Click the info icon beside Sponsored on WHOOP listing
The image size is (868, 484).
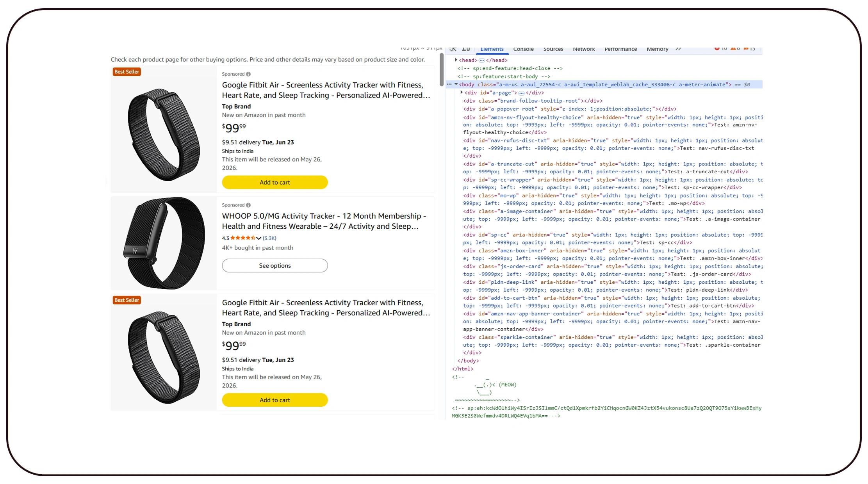[248, 205]
